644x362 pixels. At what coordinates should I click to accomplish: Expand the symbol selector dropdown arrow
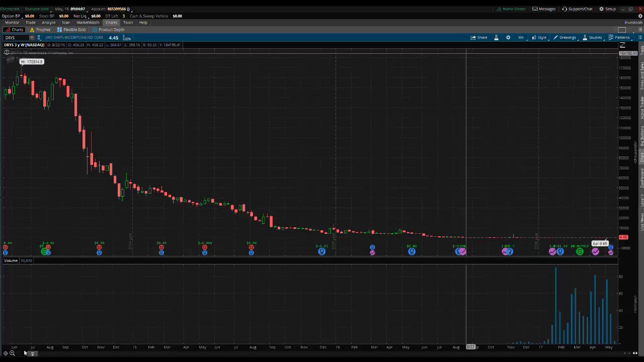click(x=32, y=38)
